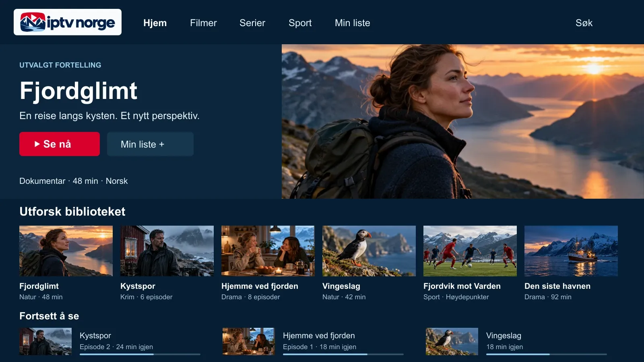
Task: Click the large Fjordglimt hero image
Action: tap(463, 121)
